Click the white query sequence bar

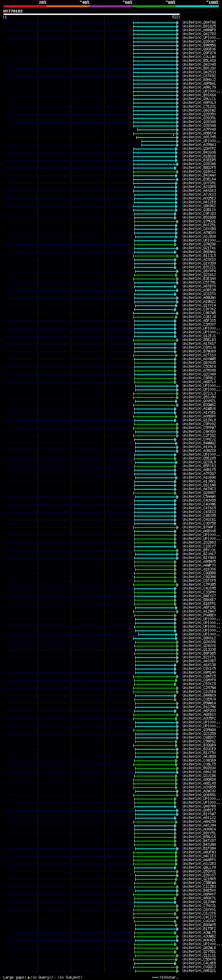tap(92, 15)
